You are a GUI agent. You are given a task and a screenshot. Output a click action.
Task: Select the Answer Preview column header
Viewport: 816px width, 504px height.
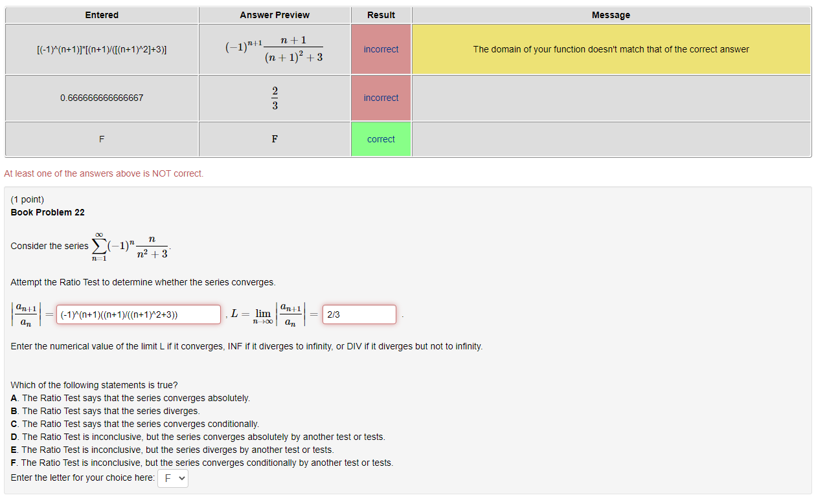point(274,14)
